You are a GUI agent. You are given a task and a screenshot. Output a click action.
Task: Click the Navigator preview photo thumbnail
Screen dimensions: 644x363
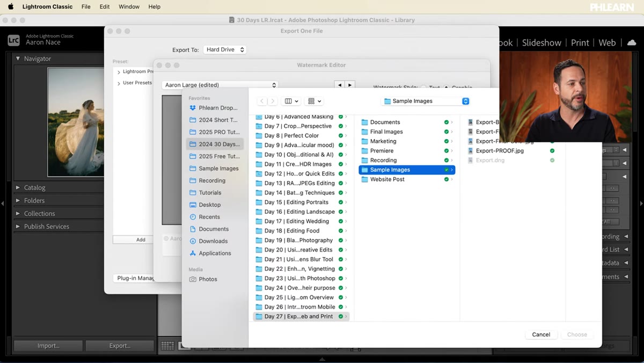click(75, 122)
